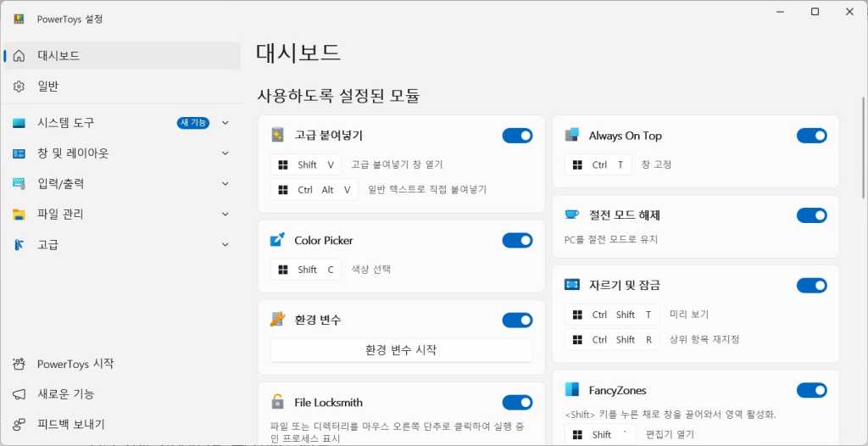The height and width of the screenshot is (446, 868).
Task: Click the Windows key icon before Ctrl Shift R
Action: 578,340
